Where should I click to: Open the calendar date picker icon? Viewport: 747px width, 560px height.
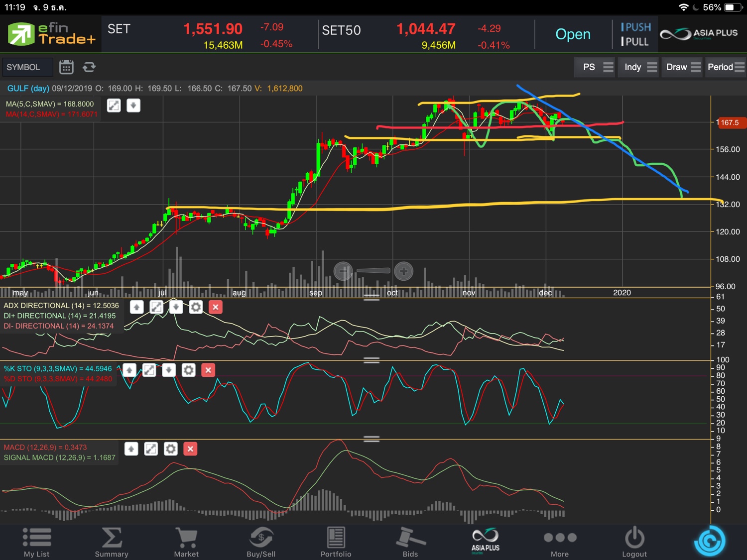66,67
